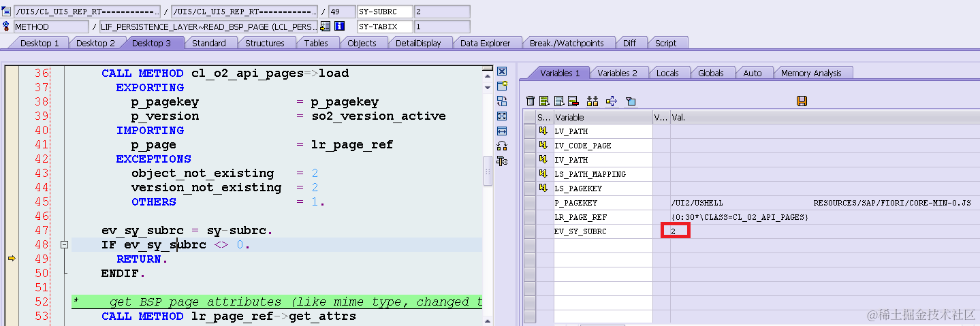Image resolution: width=980 pixels, height=326 pixels.
Task: Click the Val. column header
Action: pos(825,117)
